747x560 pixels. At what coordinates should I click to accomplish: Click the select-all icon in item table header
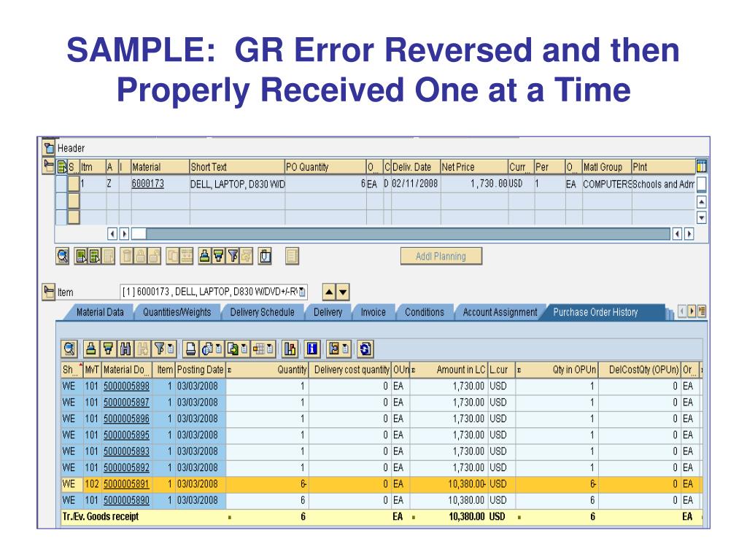coord(63,167)
